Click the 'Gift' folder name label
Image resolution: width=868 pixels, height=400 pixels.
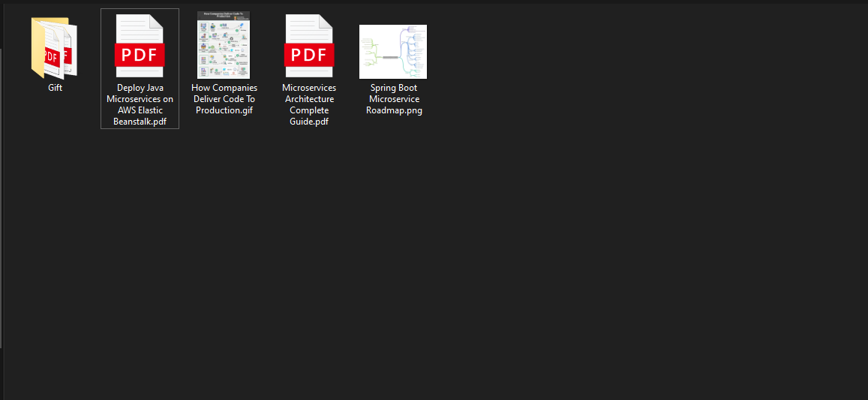[x=55, y=88]
